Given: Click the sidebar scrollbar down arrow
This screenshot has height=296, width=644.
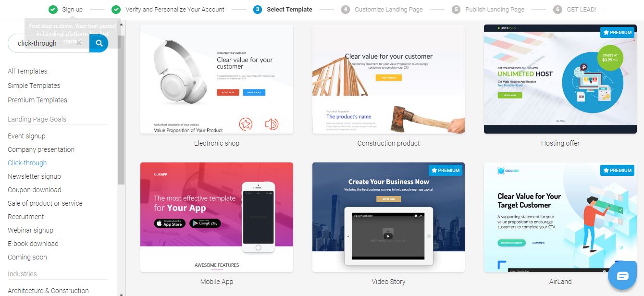Looking at the screenshot, I should click(x=121, y=294).
